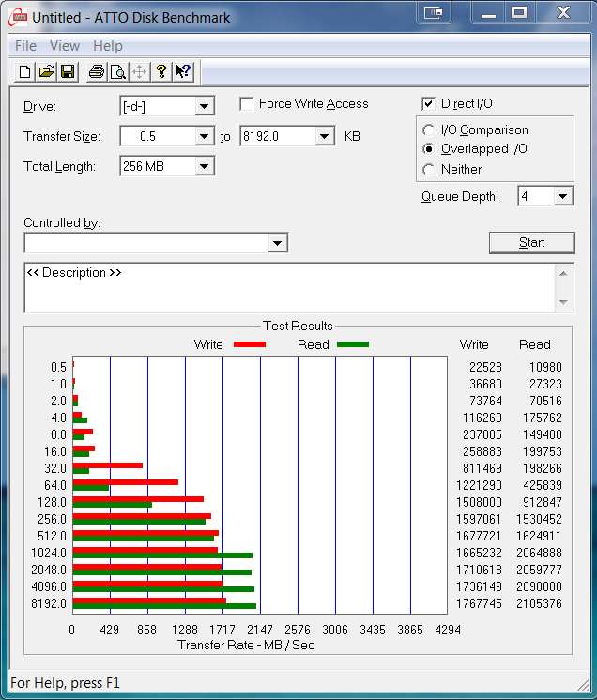This screenshot has width=597, height=700.
Task: Click write value 1508000
Action: tap(479, 502)
